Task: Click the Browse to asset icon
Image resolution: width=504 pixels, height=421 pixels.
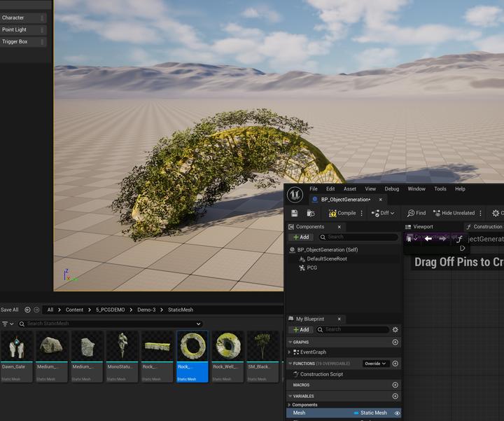Action: 310,213
